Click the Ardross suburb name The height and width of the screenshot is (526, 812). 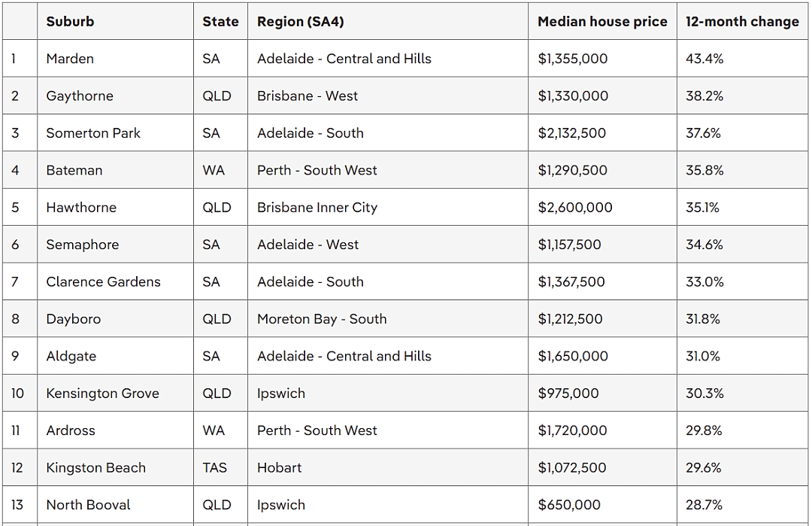[71, 430]
